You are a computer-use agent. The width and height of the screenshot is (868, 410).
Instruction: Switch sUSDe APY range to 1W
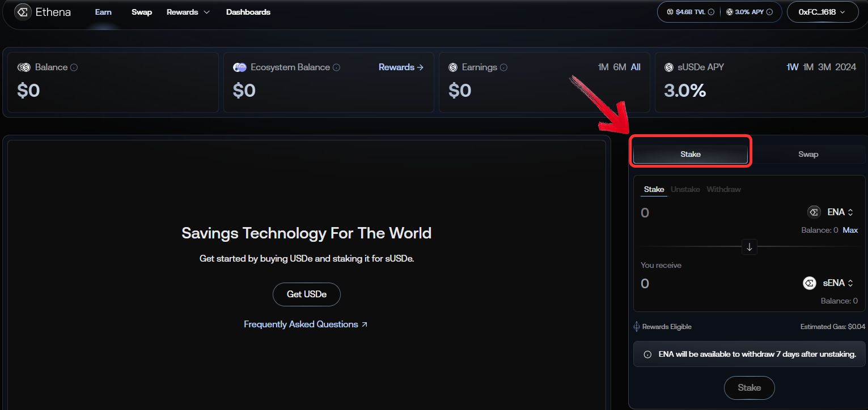click(793, 67)
